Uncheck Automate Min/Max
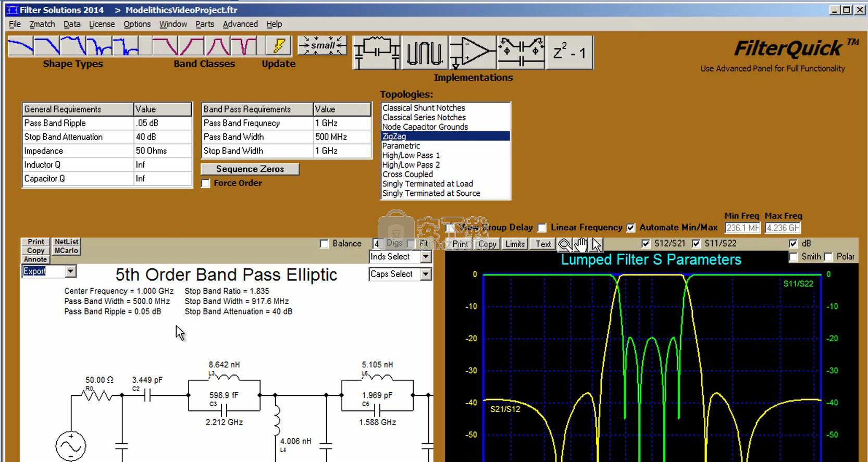This screenshot has height=462, width=868. click(x=631, y=228)
